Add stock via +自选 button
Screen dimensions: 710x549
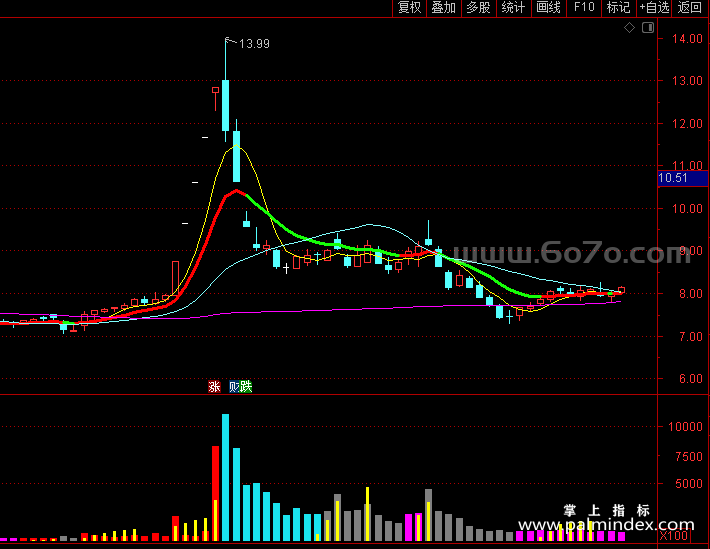(x=654, y=8)
